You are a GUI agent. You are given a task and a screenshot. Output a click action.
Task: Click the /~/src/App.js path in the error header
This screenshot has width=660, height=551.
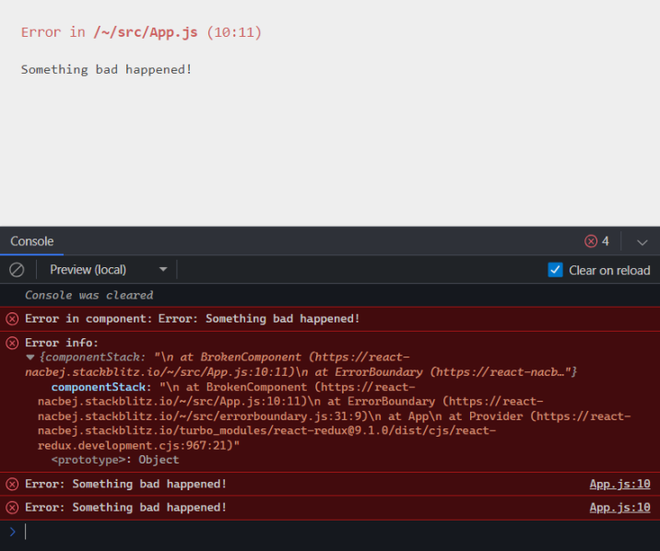[147, 32]
